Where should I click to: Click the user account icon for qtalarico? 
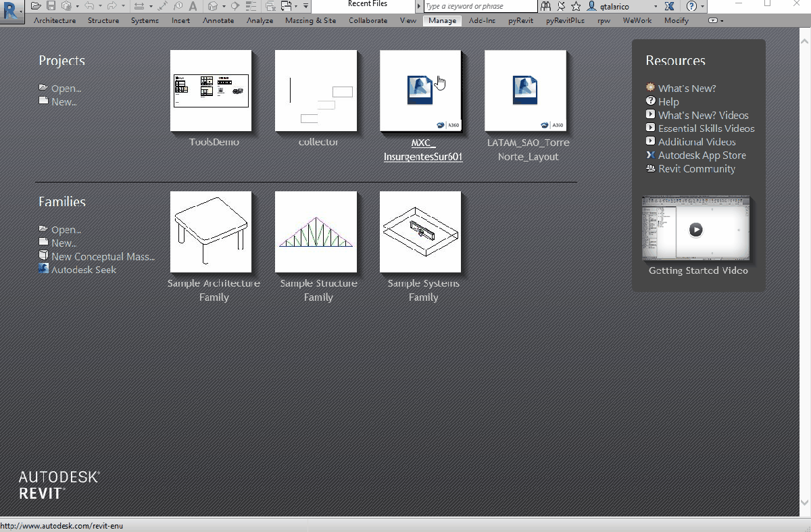point(592,6)
